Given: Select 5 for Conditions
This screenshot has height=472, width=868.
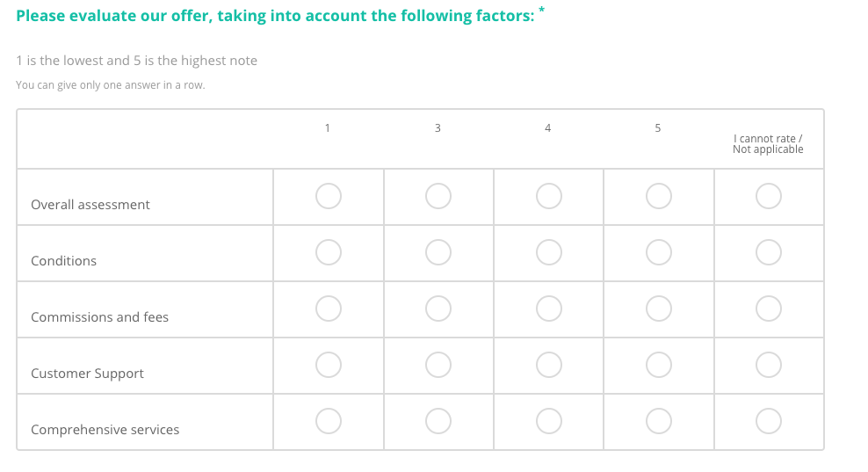Looking at the screenshot, I should pyautogui.click(x=659, y=252).
